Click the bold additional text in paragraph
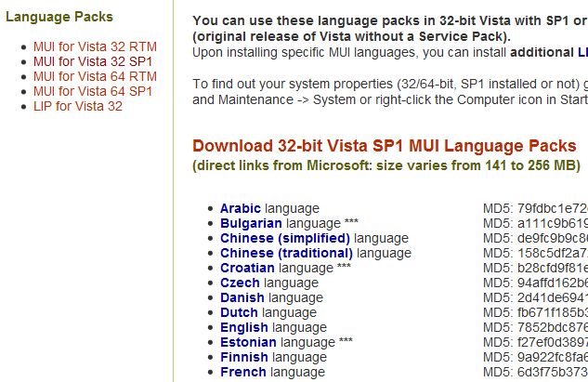 tap(542, 53)
